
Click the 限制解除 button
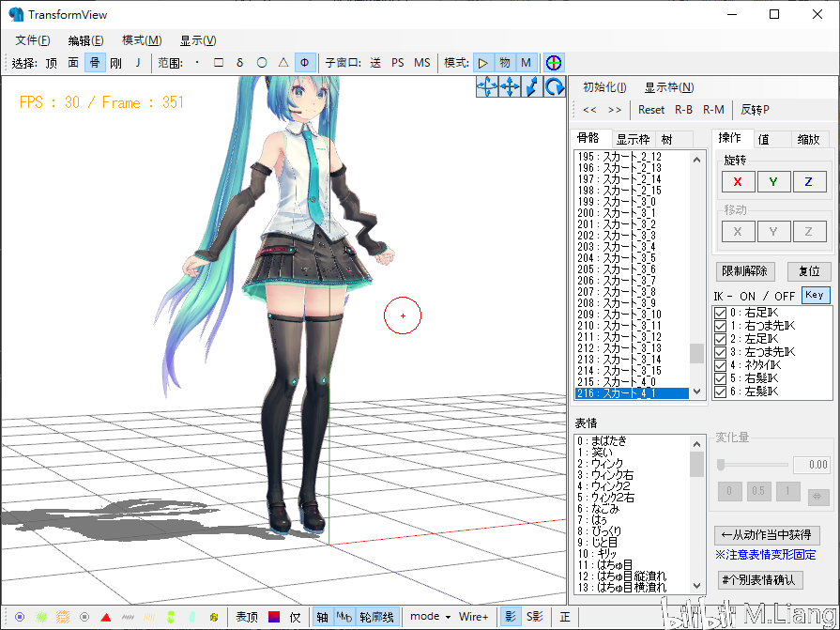pyautogui.click(x=744, y=271)
